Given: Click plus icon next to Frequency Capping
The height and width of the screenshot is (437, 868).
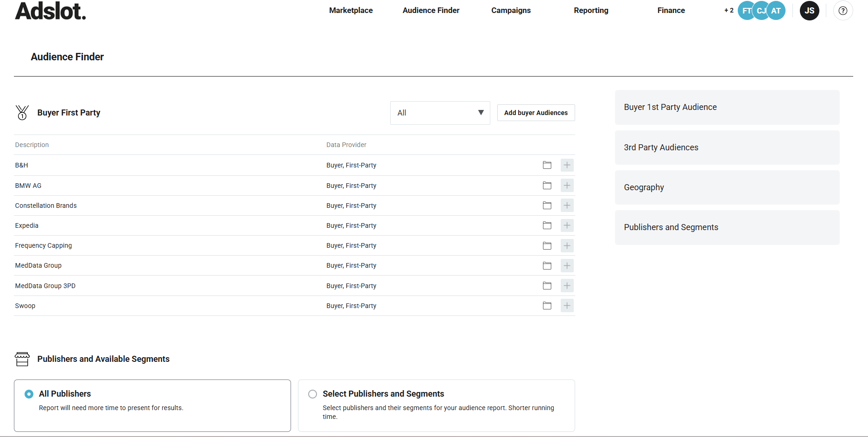Looking at the screenshot, I should 567,245.
